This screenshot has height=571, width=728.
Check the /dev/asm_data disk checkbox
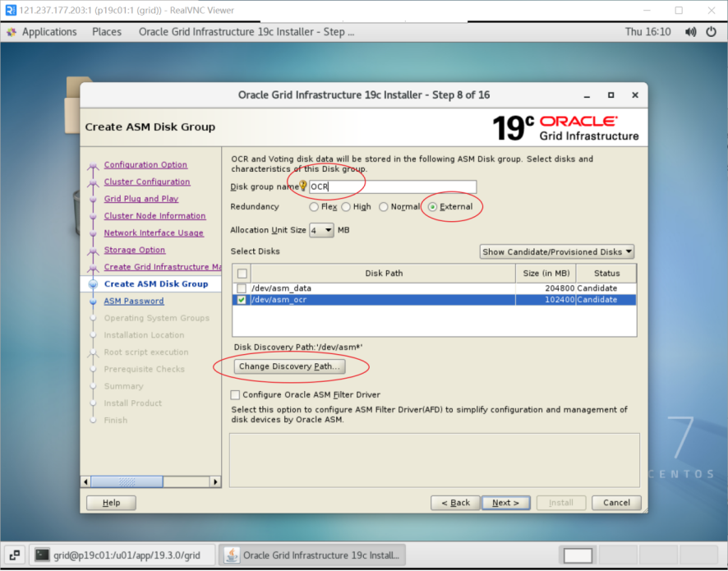(242, 288)
